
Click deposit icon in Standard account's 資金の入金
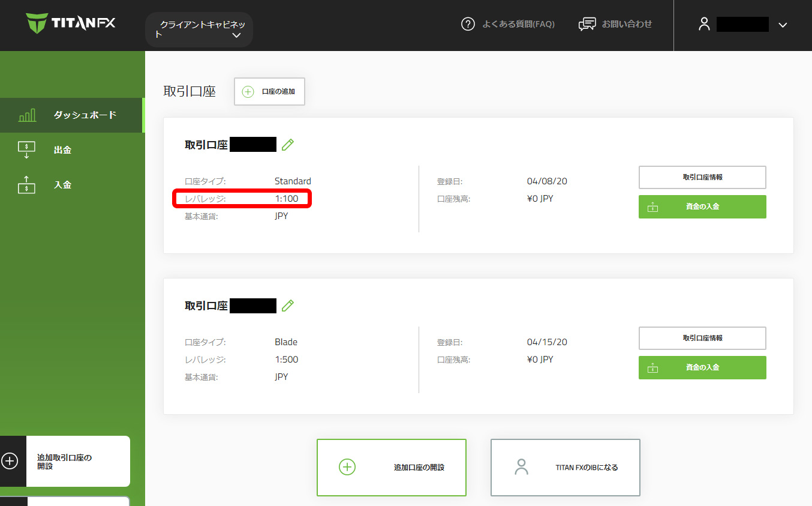(x=653, y=206)
